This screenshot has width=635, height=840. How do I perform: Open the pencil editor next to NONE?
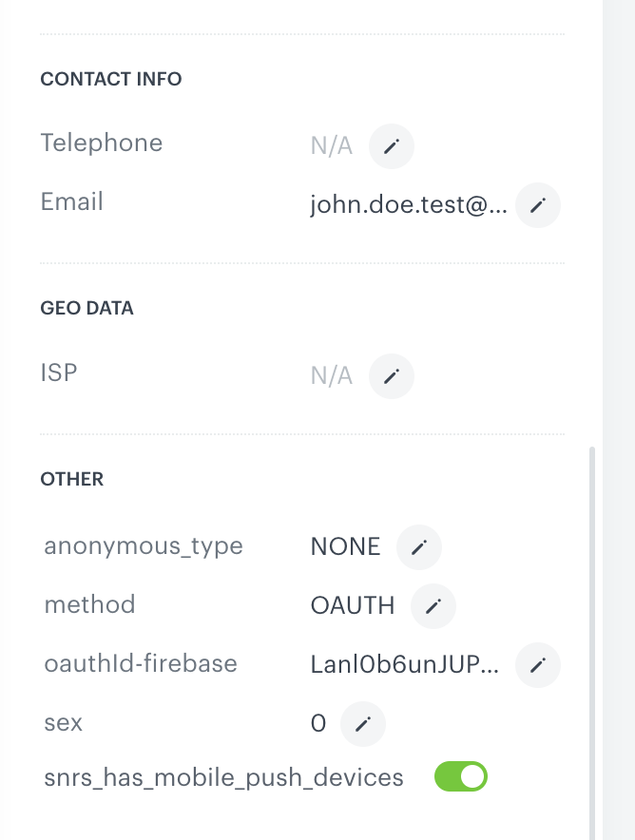(x=418, y=546)
